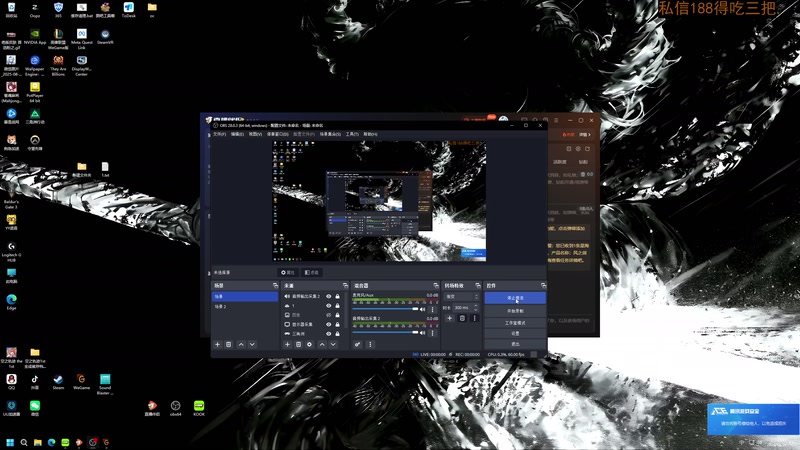This screenshot has width=800, height=450.
Task: Add a new scene with the plus icon
Action: click(x=217, y=344)
